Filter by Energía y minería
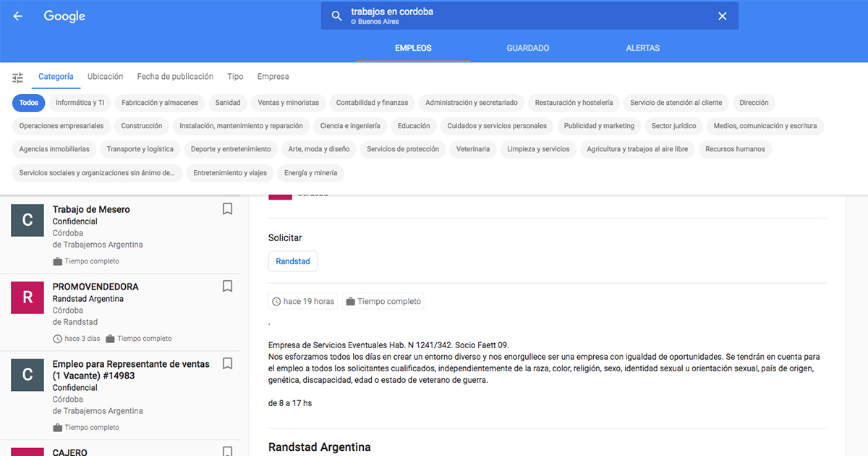This screenshot has width=868, height=456. tap(310, 173)
